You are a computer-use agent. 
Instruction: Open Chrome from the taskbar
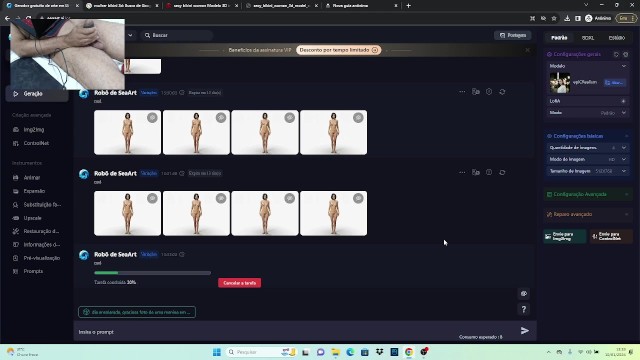point(409,352)
